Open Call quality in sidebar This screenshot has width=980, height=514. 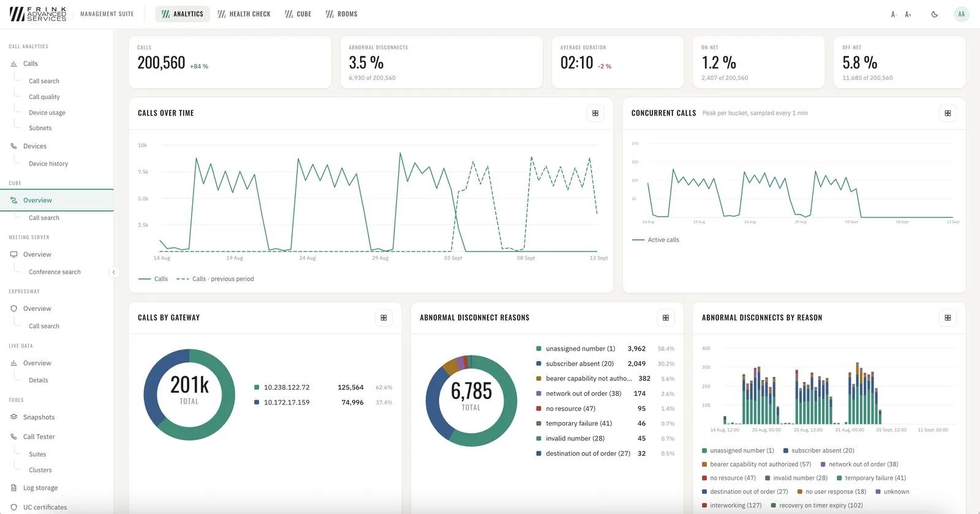point(44,97)
